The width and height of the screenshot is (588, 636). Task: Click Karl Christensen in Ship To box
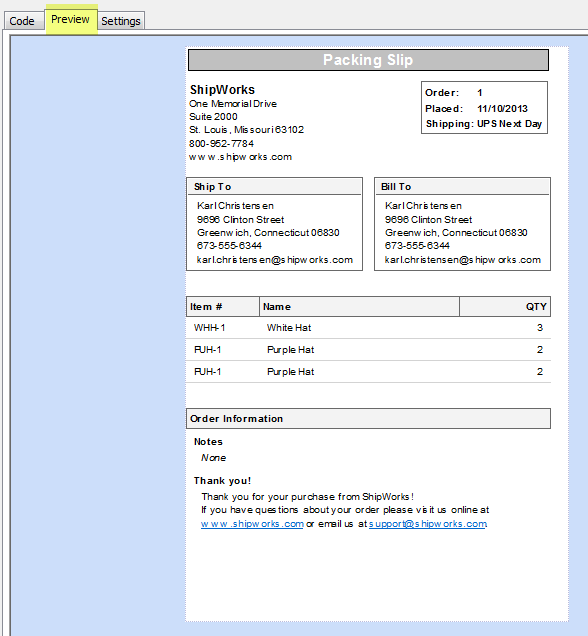tap(235, 206)
